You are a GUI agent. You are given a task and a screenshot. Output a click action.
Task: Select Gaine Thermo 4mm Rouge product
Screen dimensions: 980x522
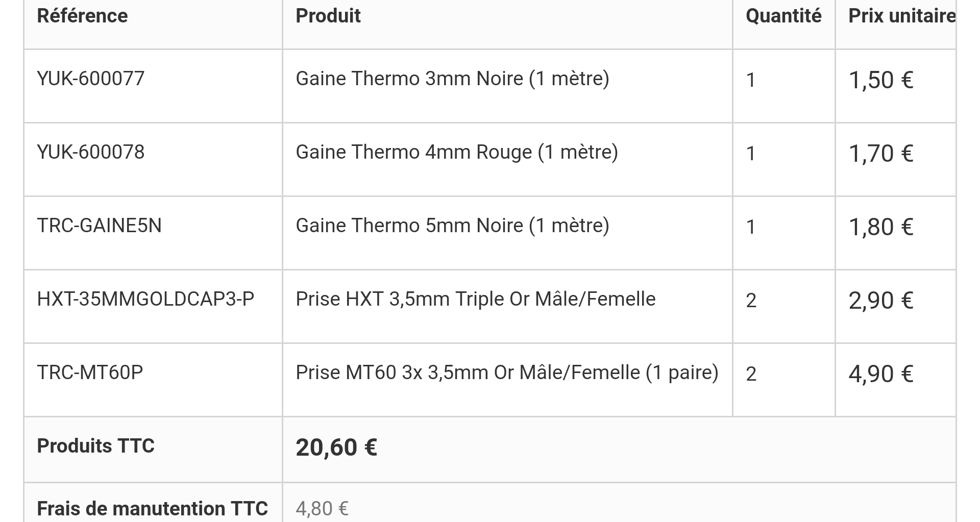[457, 153]
